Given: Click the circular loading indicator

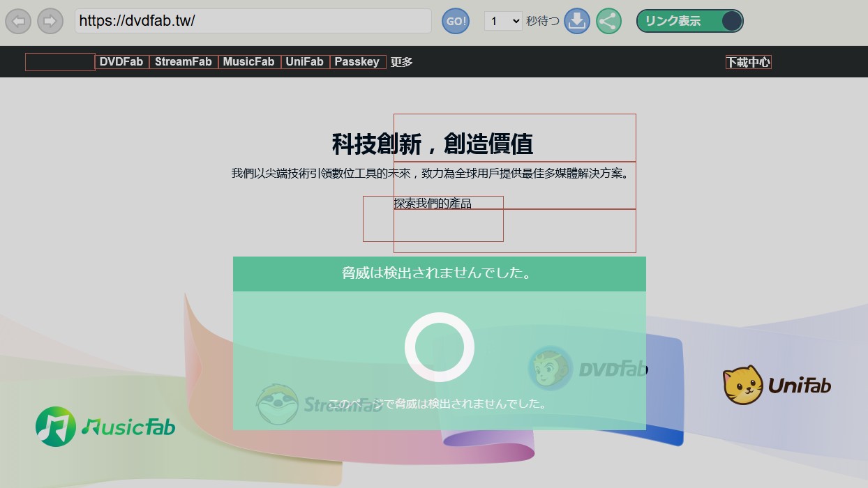Looking at the screenshot, I should point(440,347).
